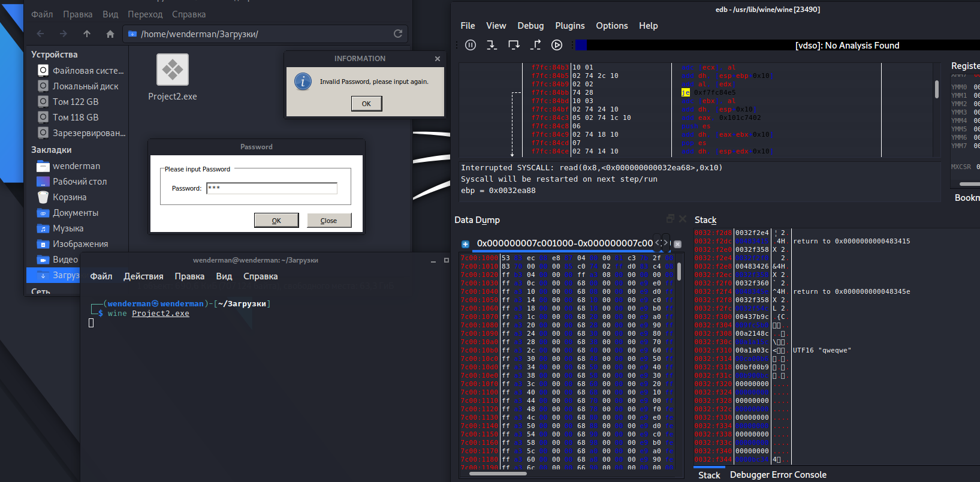980x482 pixels.
Task: Open the Project2.exe file icon
Action: [x=173, y=77]
